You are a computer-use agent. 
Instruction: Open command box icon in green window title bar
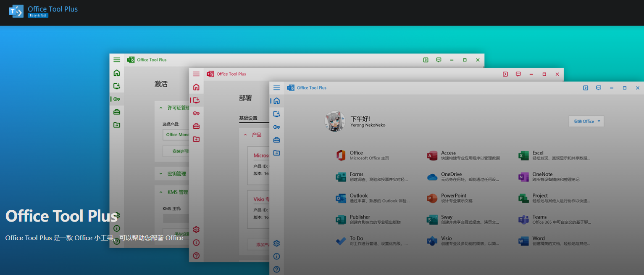coord(426,60)
